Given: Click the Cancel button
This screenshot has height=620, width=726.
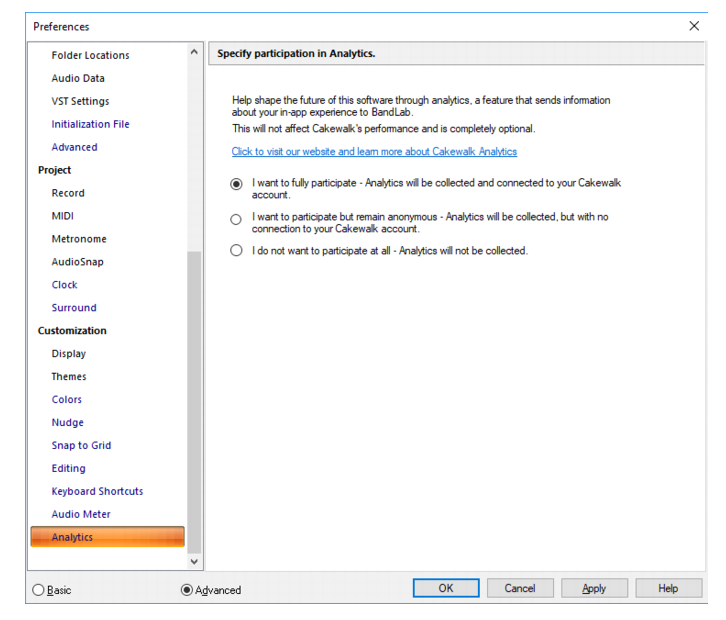Looking at the screenshot, I should pos(520,588).
